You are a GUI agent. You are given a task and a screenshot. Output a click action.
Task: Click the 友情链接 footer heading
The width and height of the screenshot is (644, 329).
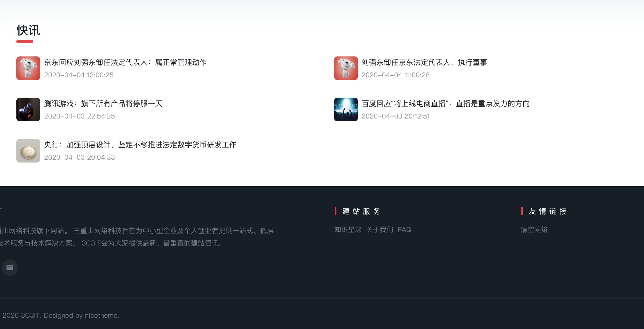(548, 211)
